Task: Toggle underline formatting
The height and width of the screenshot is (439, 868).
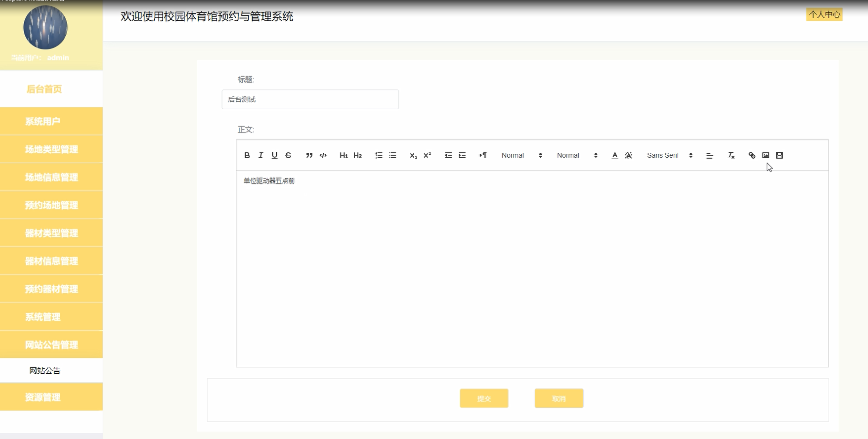Action: [274, 155]
